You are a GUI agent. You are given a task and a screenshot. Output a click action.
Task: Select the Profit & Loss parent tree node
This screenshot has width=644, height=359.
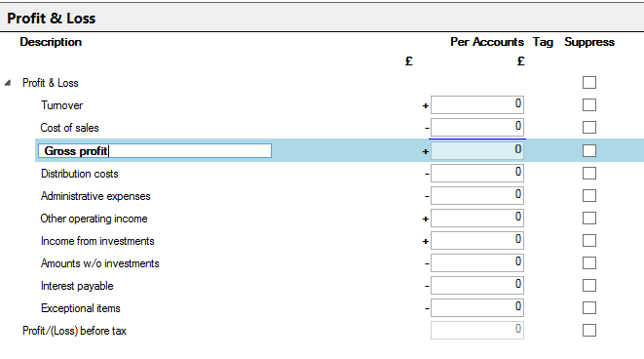click(50, 83)
